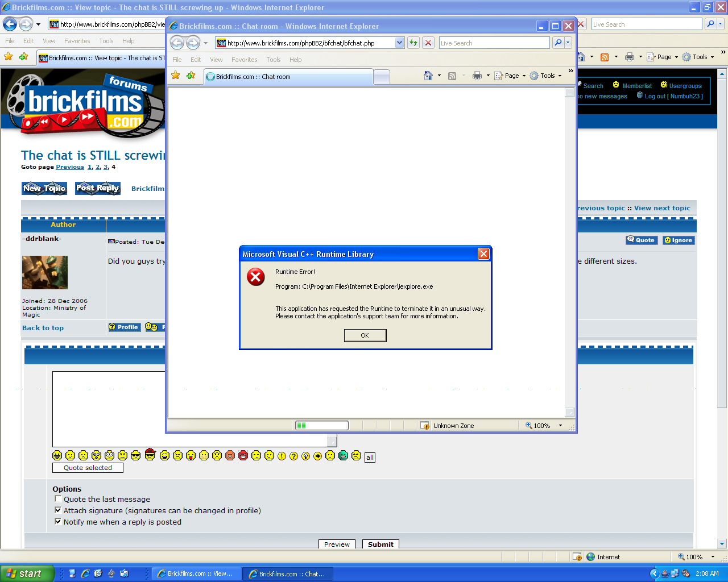Click OK in the Runtime Error dialog
Viewport: 728px width, 582px height.
click(x=365, y=335)
